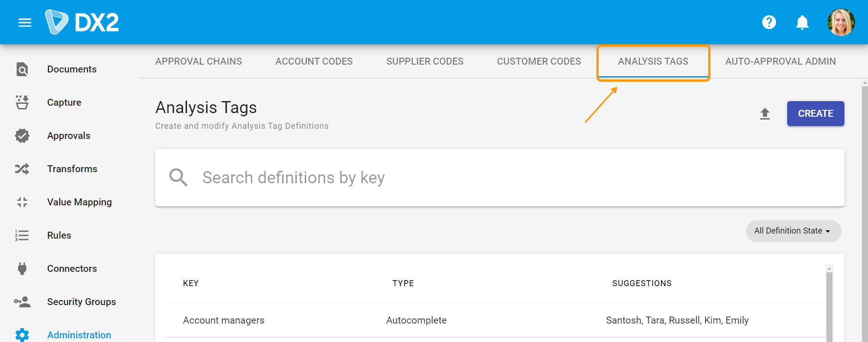
Task: Open the notification bell
Action: (x=802, y=22)
